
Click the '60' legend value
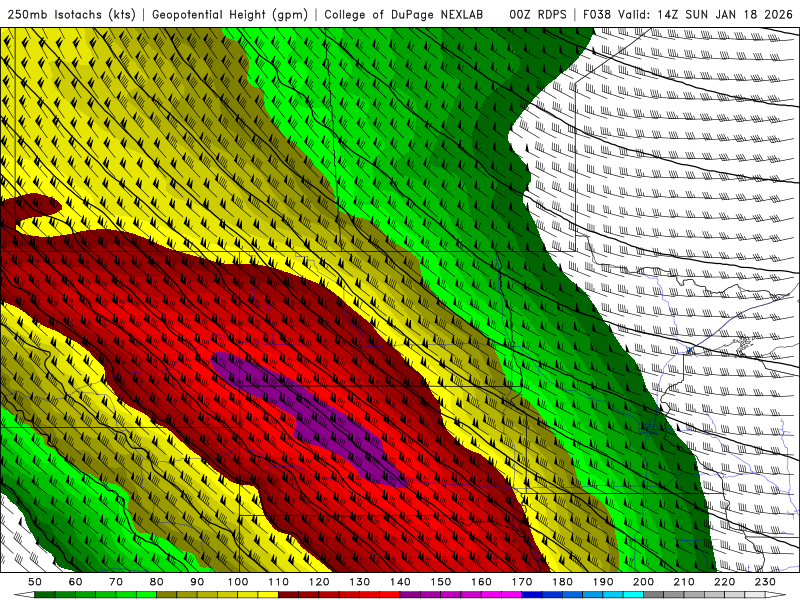coord(76,582)
